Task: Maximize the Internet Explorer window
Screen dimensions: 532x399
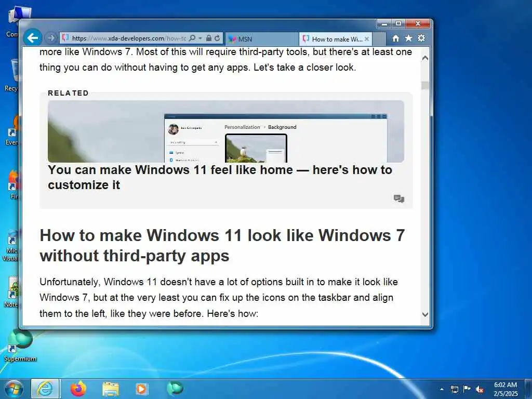Action: coord(398,24)
